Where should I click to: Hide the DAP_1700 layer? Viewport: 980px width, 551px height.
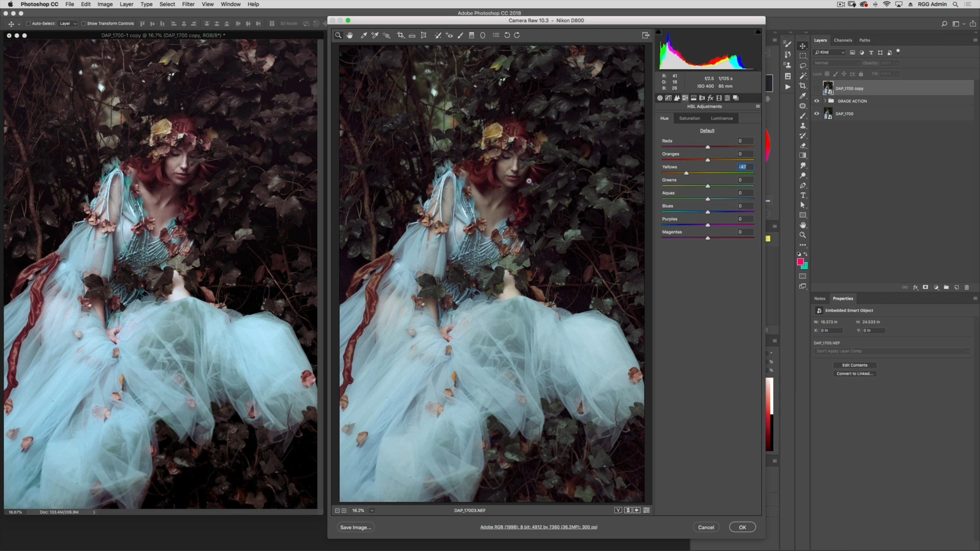[x=816, y=113]
